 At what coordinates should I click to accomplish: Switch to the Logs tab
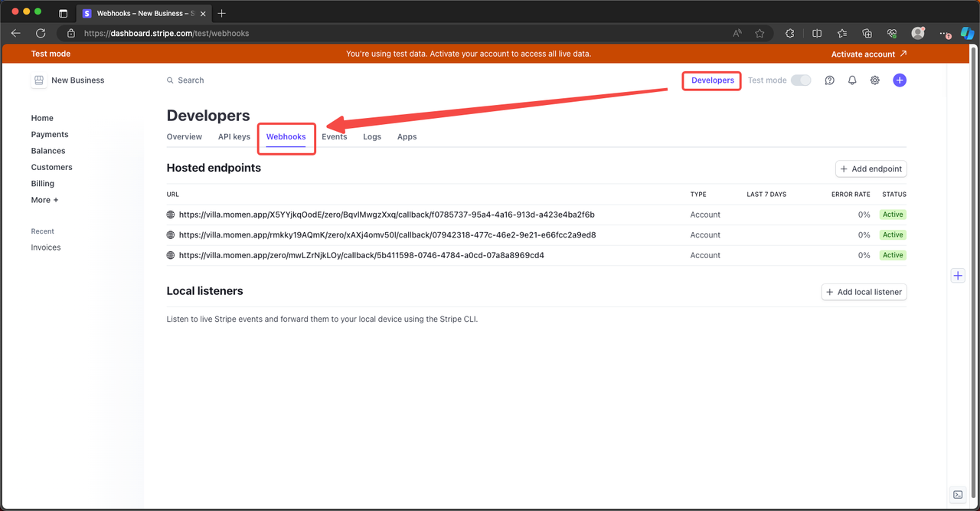372,137
